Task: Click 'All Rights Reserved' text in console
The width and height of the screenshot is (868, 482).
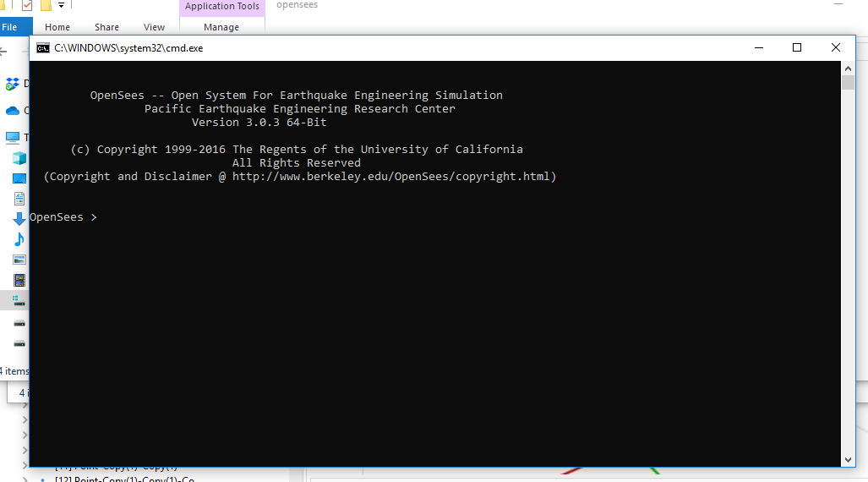Action: pyautogui.click(x=296, y=163)
